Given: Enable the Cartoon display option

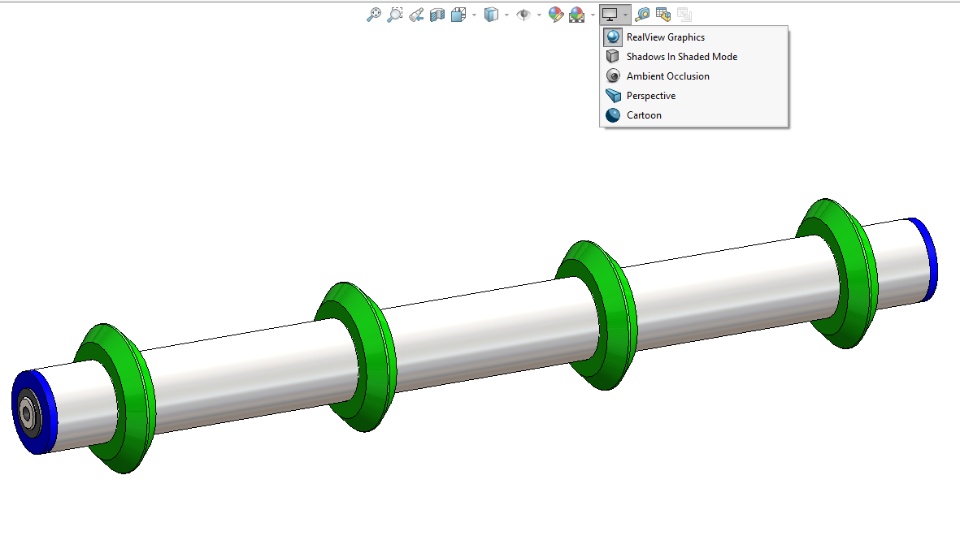Looking at the screenshot, I should click(x=694, y=115).
